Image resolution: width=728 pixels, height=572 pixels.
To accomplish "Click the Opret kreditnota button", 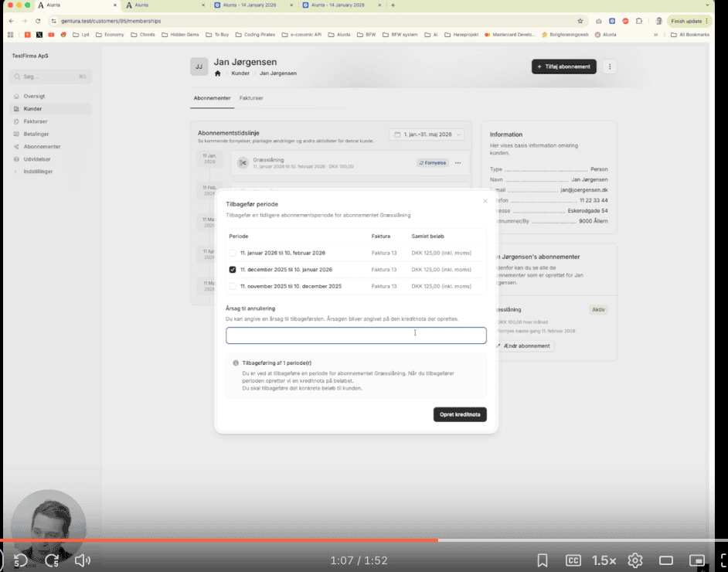I will (x=459, y=414).
